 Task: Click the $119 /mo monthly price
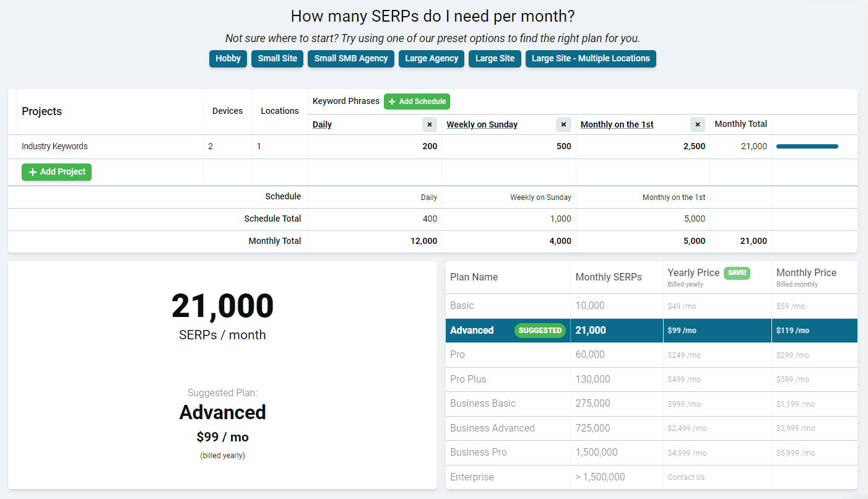coord(792,331)
